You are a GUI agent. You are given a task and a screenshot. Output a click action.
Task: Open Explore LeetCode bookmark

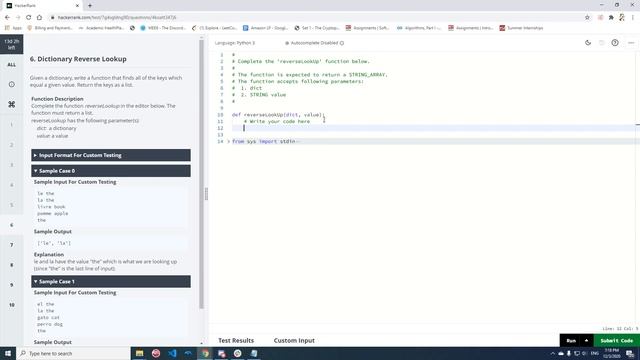pos(214,28)
